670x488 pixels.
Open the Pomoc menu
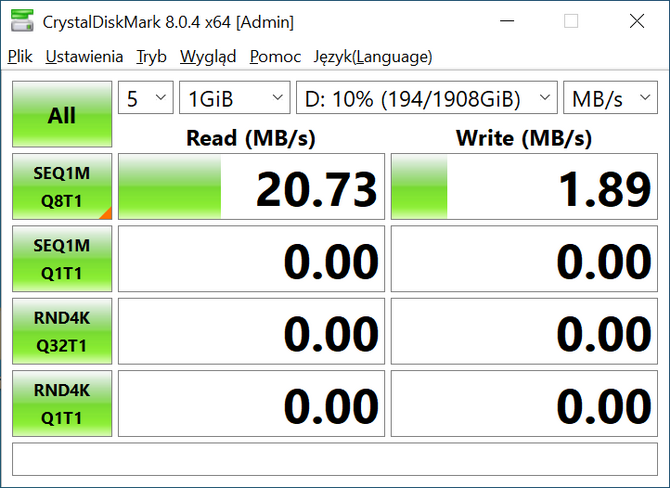(275, 56)
